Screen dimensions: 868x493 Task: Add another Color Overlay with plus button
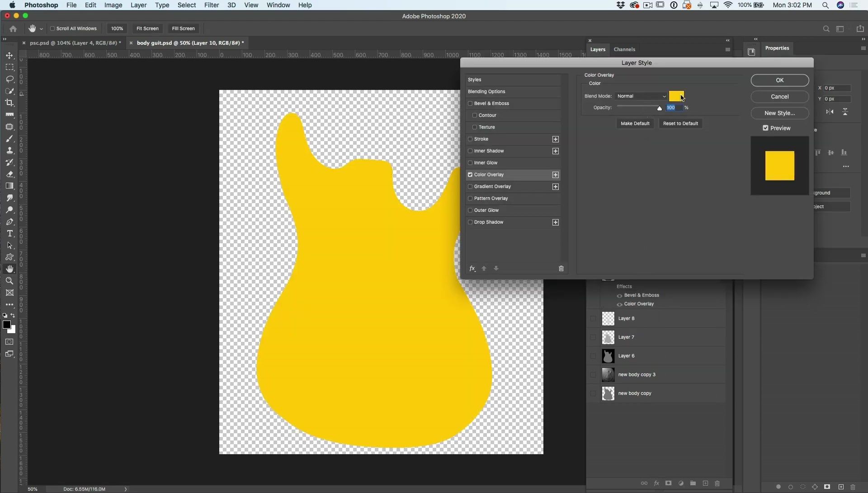point(556,175)
